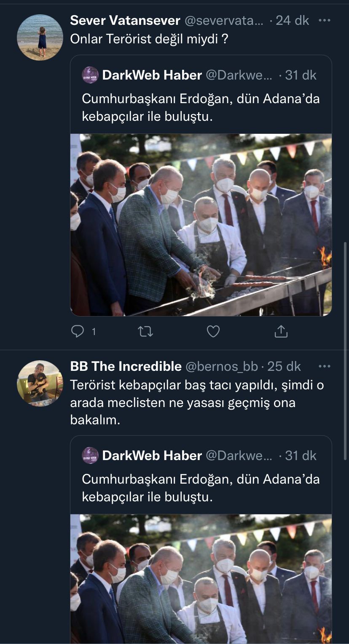Open the @bernos_bb handle

[x=222, y=367]
